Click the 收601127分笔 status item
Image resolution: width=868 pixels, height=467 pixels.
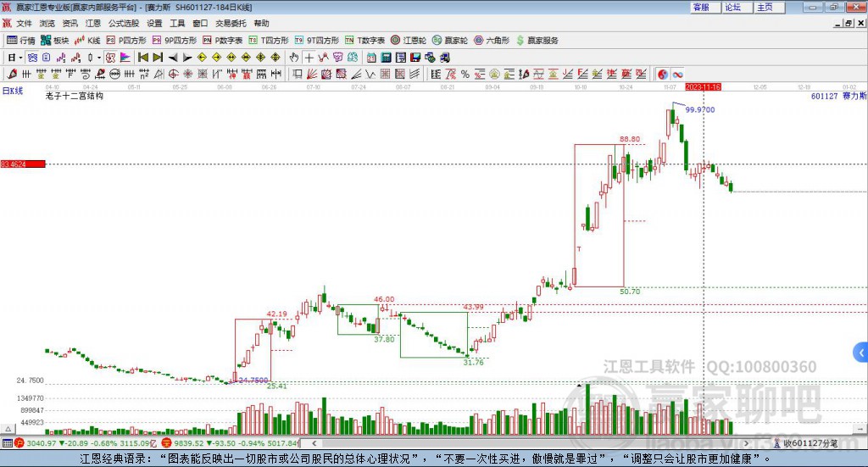point(805,443)
